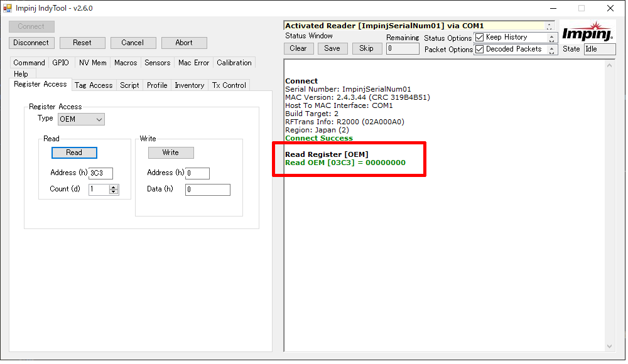Open the Script tab
The width and height of the screenshot is (628, 364).
point(130,85)
